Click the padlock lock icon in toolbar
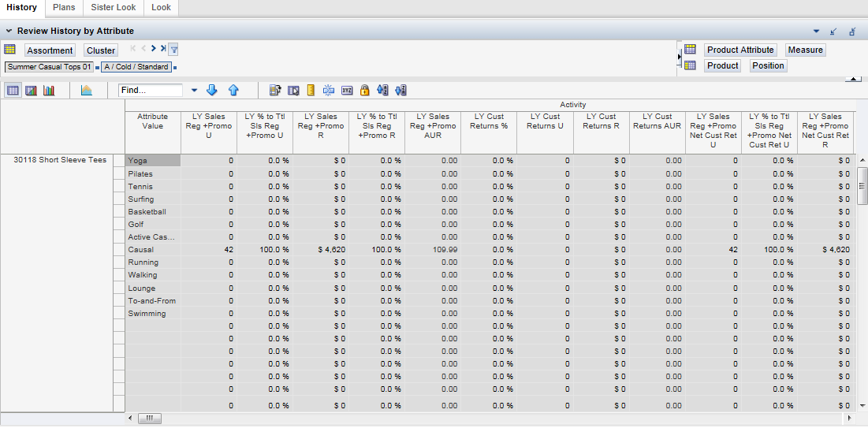 [x=364, y=91]
